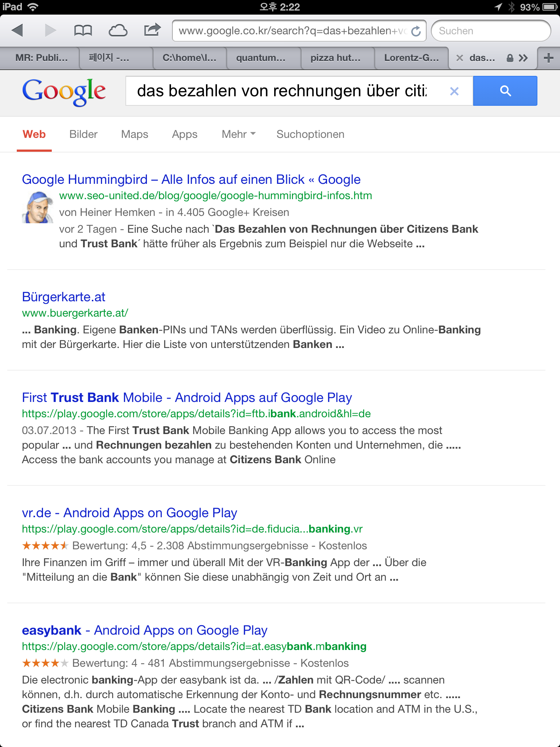Show more tabs with double chevron
The height and width of the screenshot is (747, 560).
point(523,58)
